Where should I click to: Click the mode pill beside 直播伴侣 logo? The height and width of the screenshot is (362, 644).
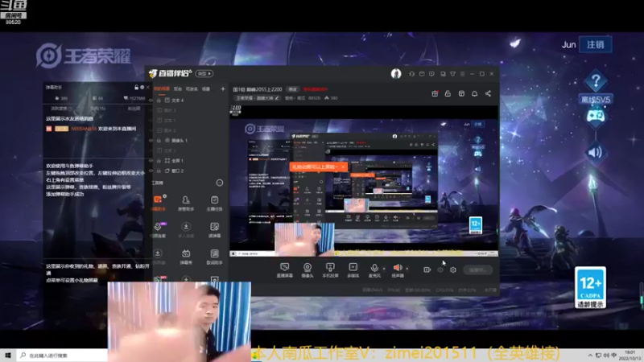pos(204,73)
